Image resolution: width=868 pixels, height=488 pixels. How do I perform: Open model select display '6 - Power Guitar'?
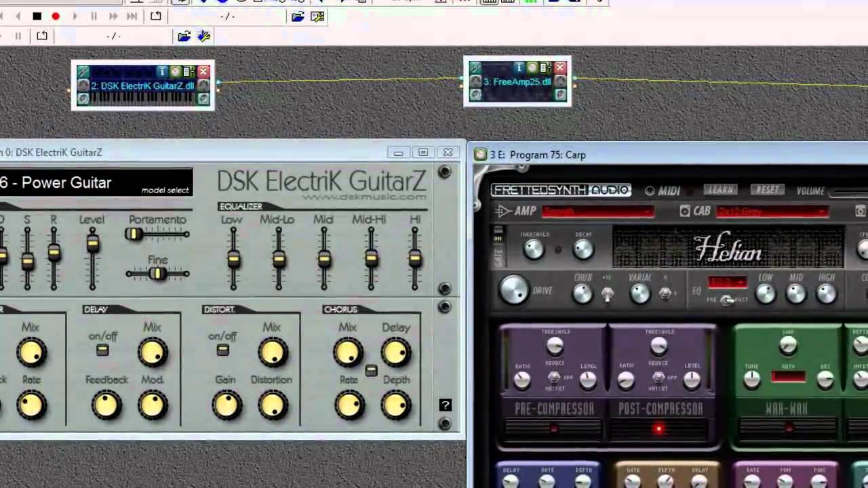[x=96, y=182]
